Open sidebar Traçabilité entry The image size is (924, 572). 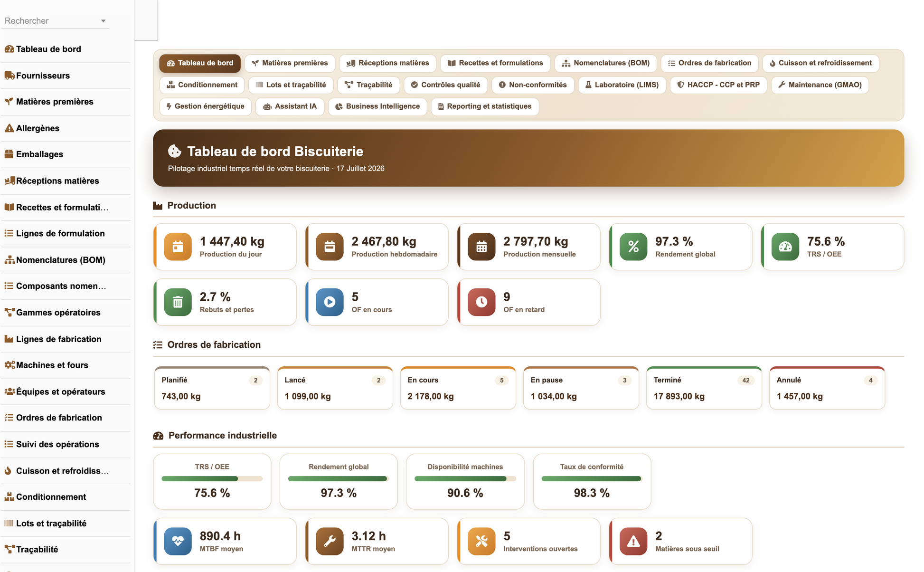click(x=66, y=550)
